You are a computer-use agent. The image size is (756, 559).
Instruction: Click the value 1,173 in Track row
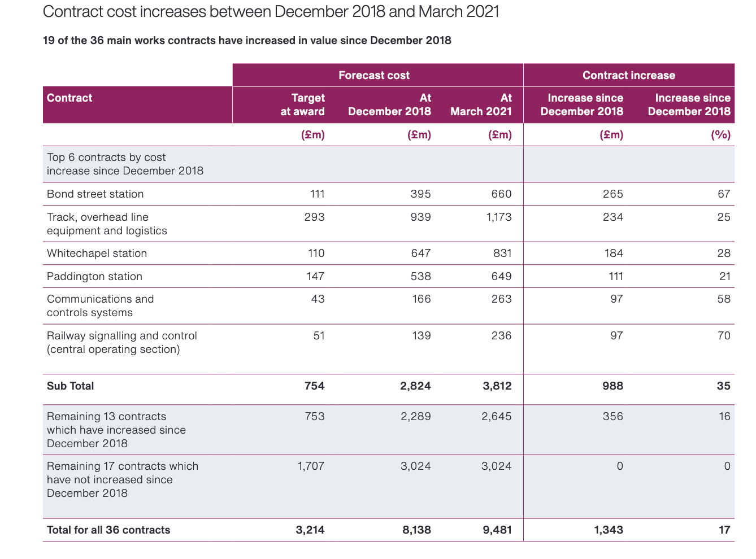(499, 217)
